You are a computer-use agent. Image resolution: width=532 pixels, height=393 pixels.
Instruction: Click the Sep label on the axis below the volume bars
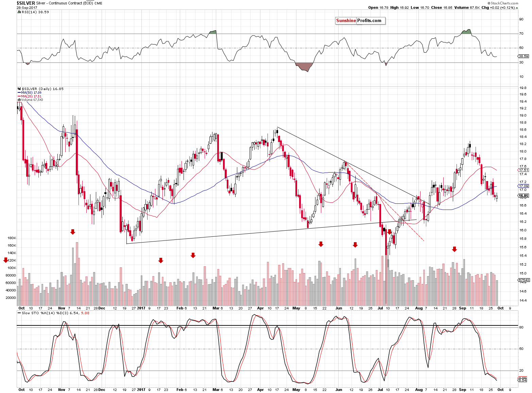pos(462,308)
